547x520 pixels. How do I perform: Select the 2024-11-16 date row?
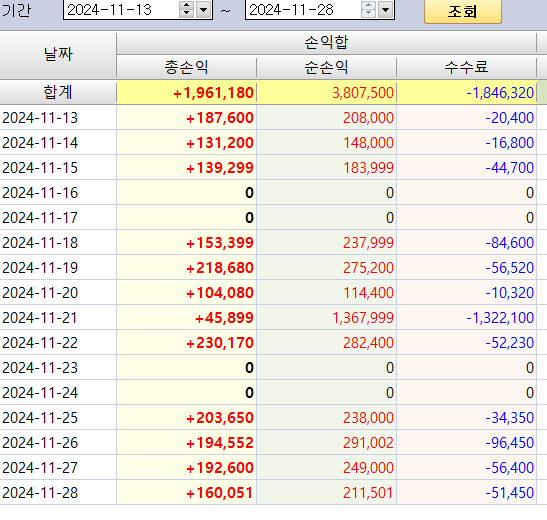coord(58,193)
